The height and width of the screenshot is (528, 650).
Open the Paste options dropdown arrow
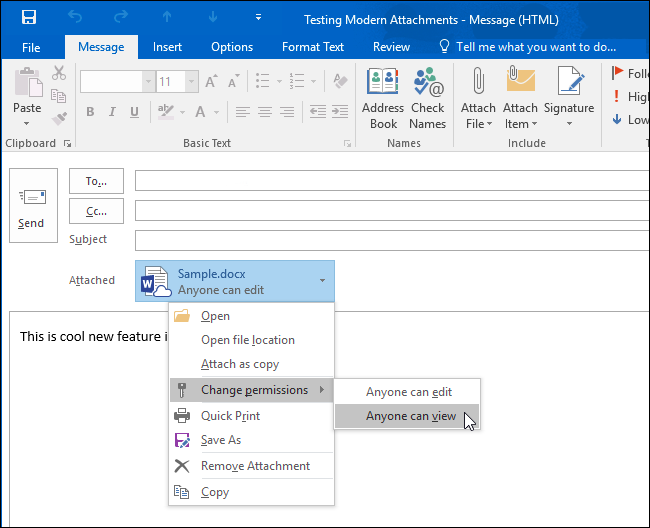coord(27,124)
